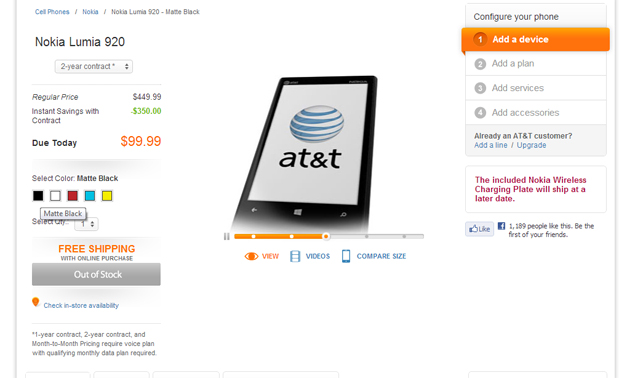Viewport: 635px width, 378px height.
Task: Click the Compare Size phone icon
Action: pos(346,256)
